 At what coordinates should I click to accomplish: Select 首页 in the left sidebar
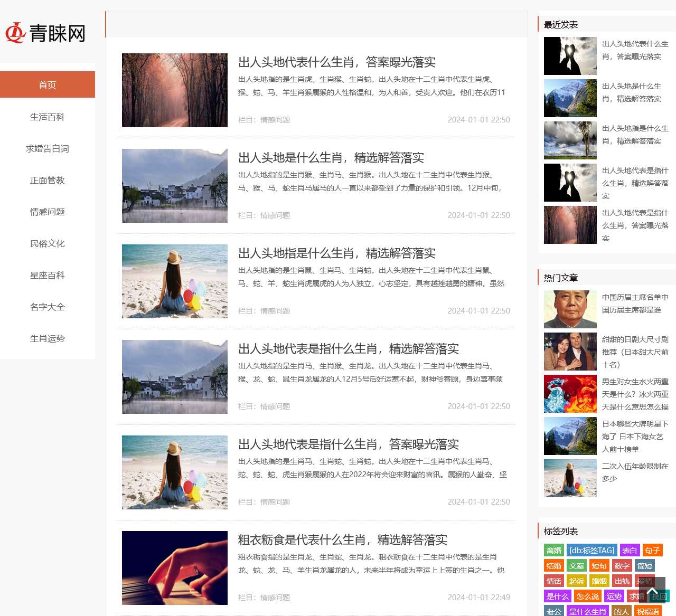[48, 84]
